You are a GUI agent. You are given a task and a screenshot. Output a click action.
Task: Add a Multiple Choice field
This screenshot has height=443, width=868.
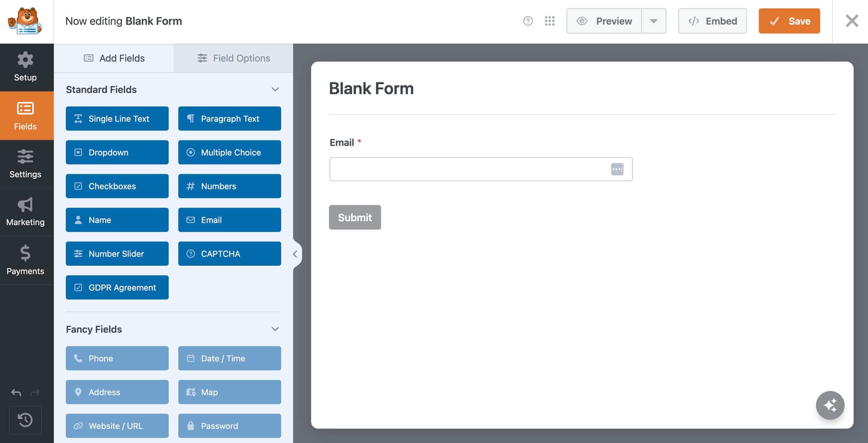pyautogui.click(x=230, y=152)
